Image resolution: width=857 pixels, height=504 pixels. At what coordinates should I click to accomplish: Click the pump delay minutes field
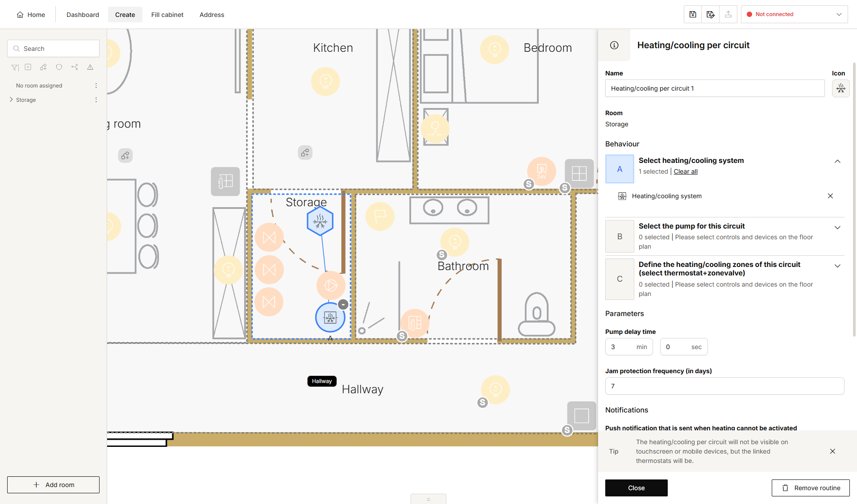[x=629, y=347]
